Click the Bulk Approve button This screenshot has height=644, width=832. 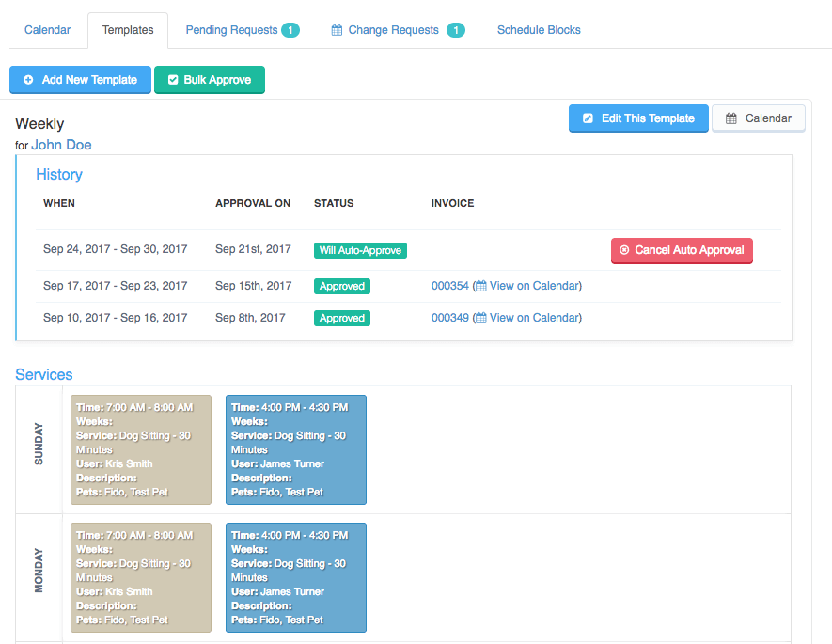pos(210,80)
